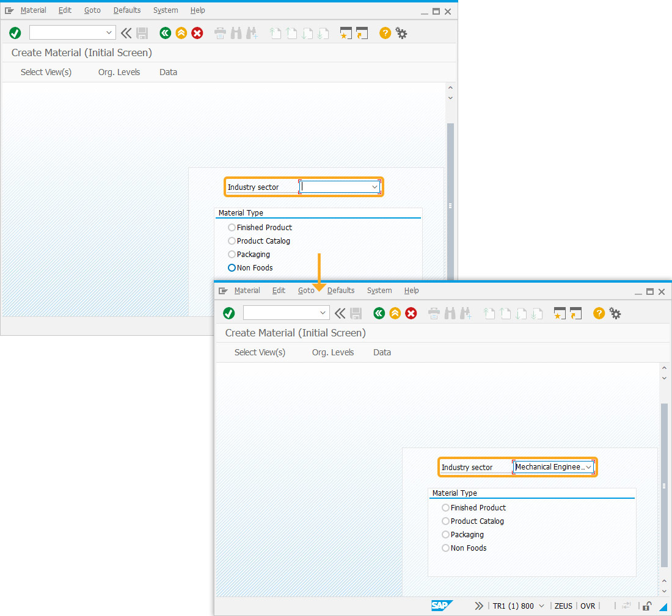Open Help question mark in back window
Image resolution: width=672 pixels, height=616 pixels.
tap(385, 33)
